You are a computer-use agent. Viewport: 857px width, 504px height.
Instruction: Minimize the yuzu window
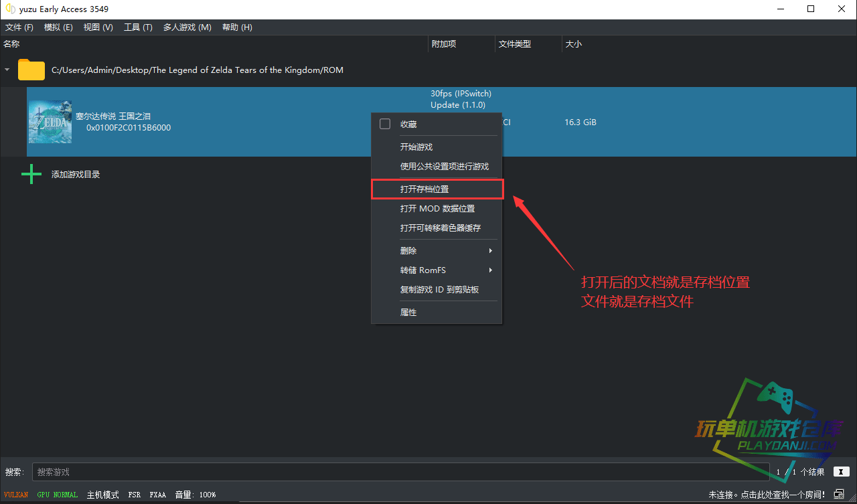(x=780, y=9)
